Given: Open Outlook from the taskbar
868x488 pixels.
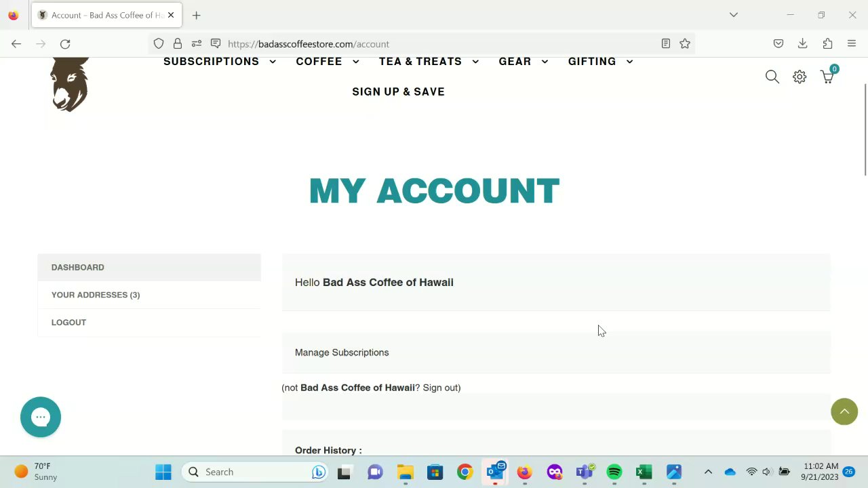Looking at the screenshot, I should coord(495,472).
